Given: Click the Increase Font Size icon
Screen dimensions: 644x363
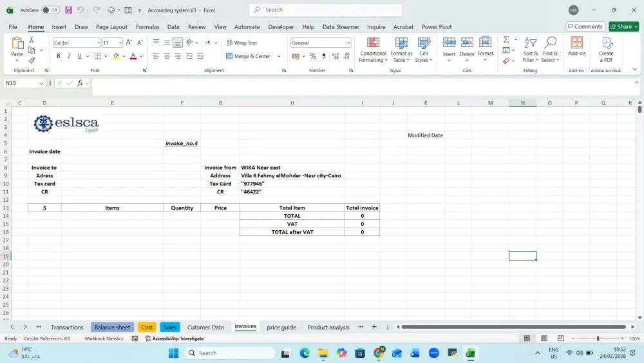Looking at the screenshot, I should coord(129,43).
